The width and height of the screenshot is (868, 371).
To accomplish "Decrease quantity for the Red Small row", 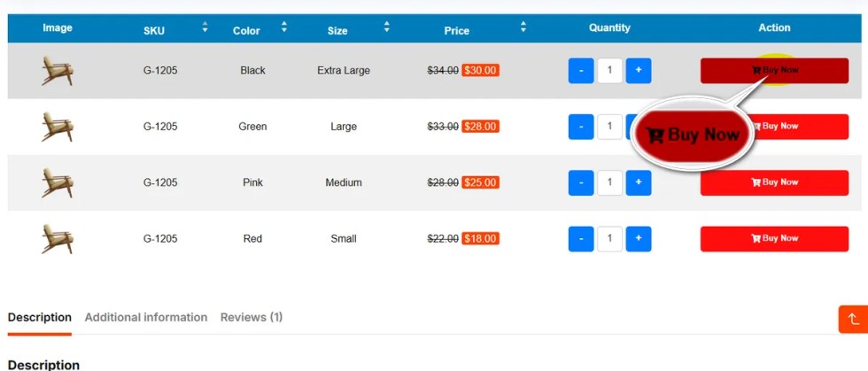I will (x=581, y=239).
